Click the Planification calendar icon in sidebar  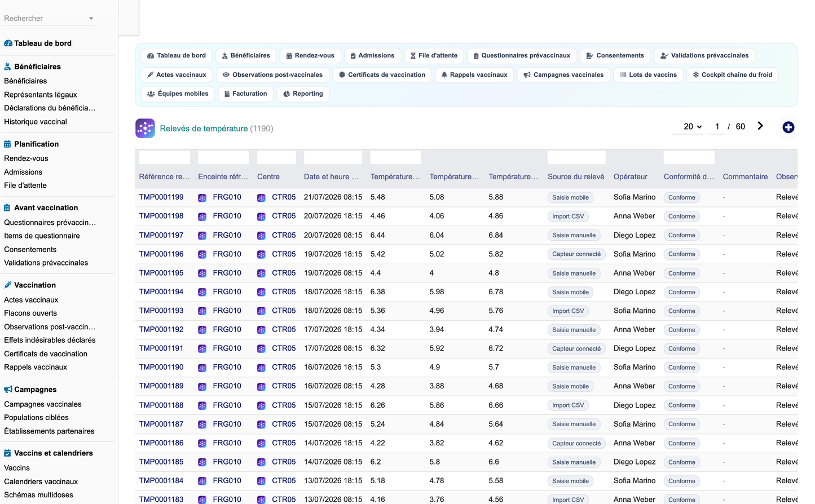coord(7,144)
